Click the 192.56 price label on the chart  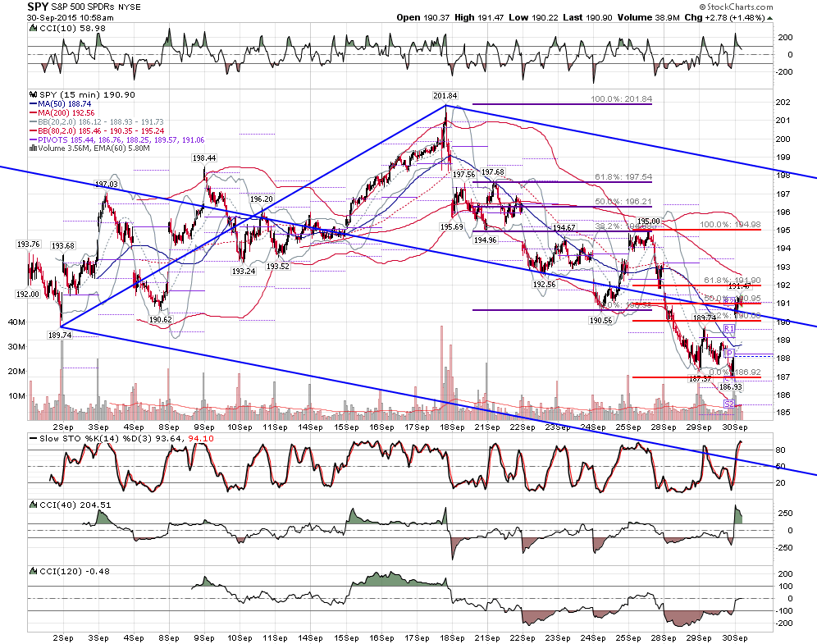(x=544, y=285)
